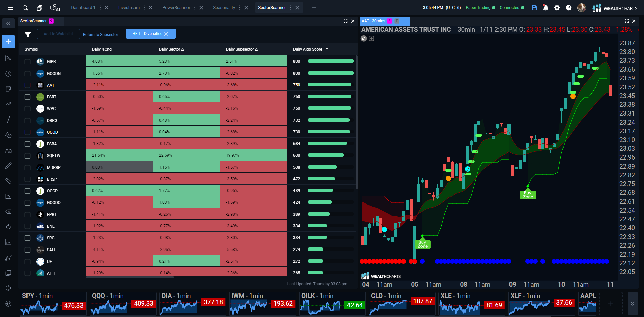
Task: Open SectorScanner tab options menu
Action: tap(290, 8)
